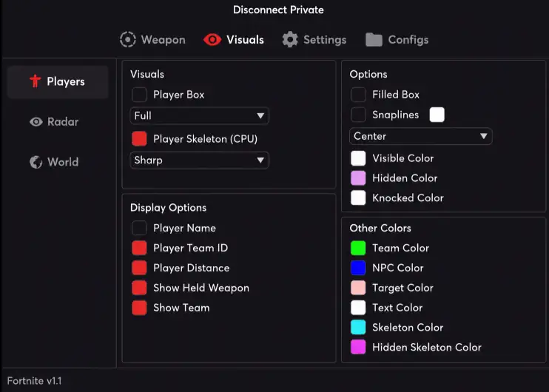Toggle the Show Team checkbox
Screen dimensions: 549x392
(139, 308)
